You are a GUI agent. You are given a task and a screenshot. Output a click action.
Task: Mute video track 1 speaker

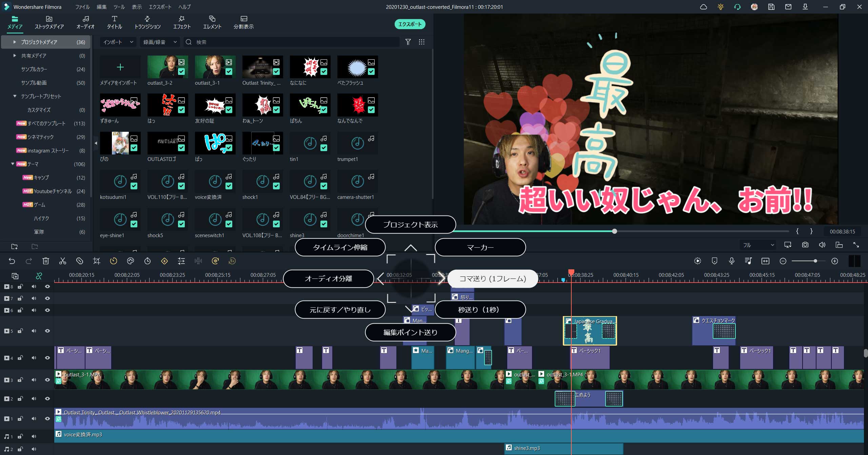[x=34, y=419]
